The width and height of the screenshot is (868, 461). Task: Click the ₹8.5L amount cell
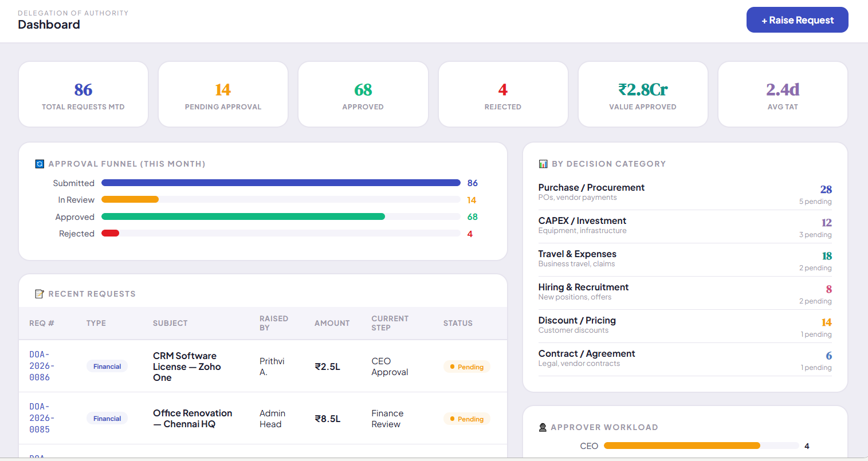coord(327,419)
